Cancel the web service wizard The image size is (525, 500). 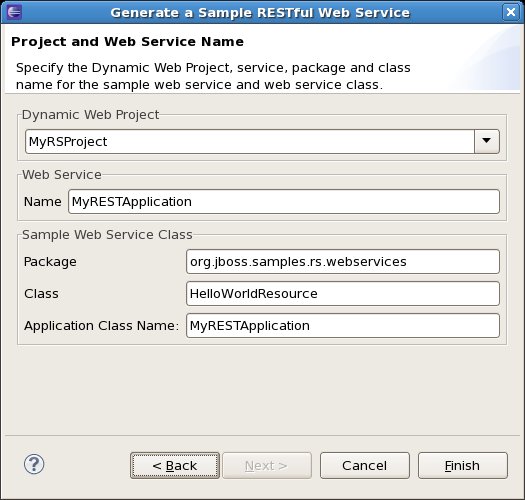[x=365, y=466]
